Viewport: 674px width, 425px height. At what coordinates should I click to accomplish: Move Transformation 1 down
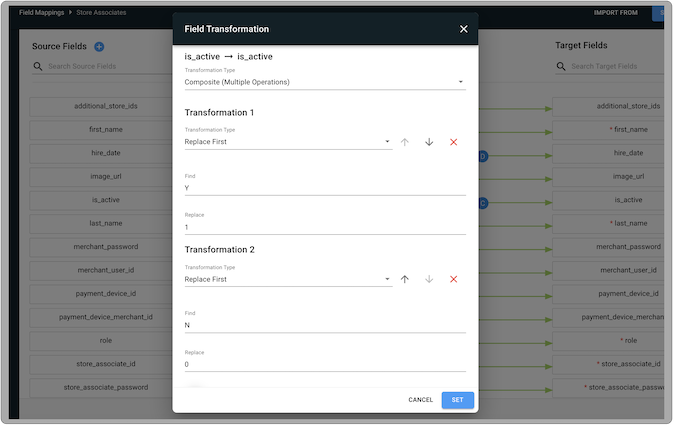coord(429,142)
